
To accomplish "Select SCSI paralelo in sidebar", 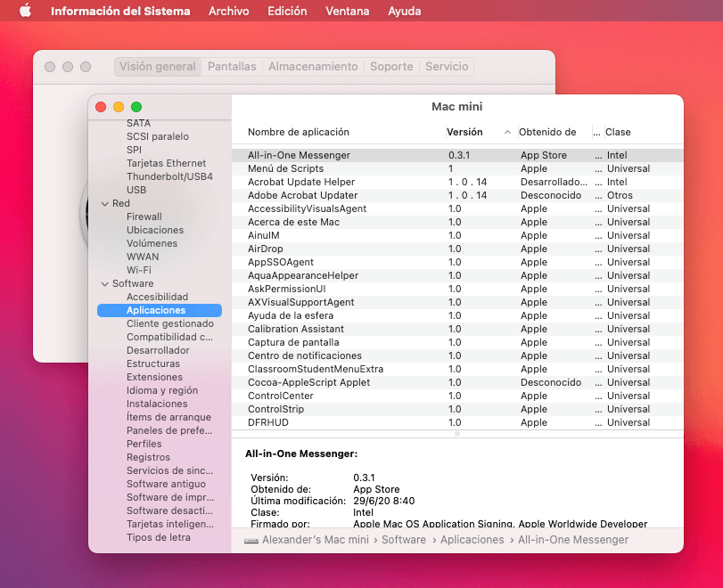I will [x=158, y=137].
